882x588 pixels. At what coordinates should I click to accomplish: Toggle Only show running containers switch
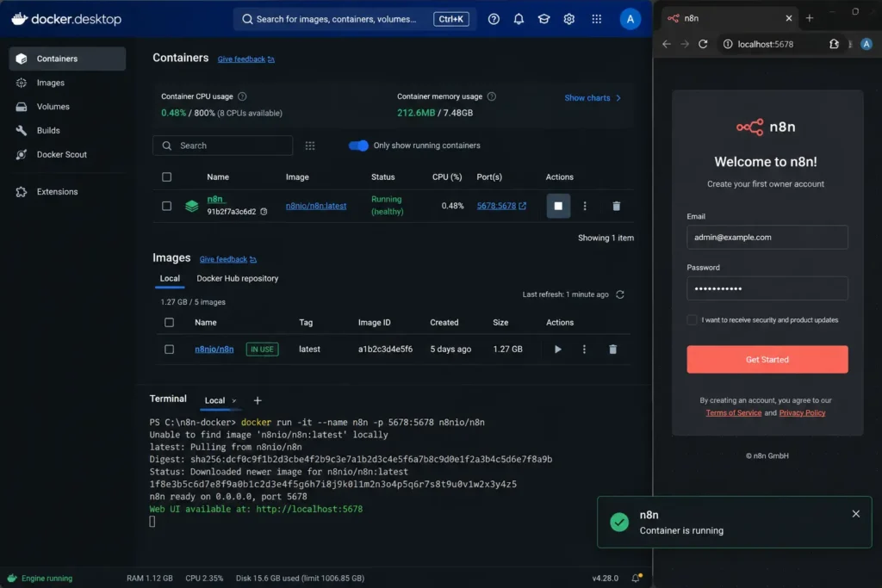pyautogui.click(x=358, y=145)
